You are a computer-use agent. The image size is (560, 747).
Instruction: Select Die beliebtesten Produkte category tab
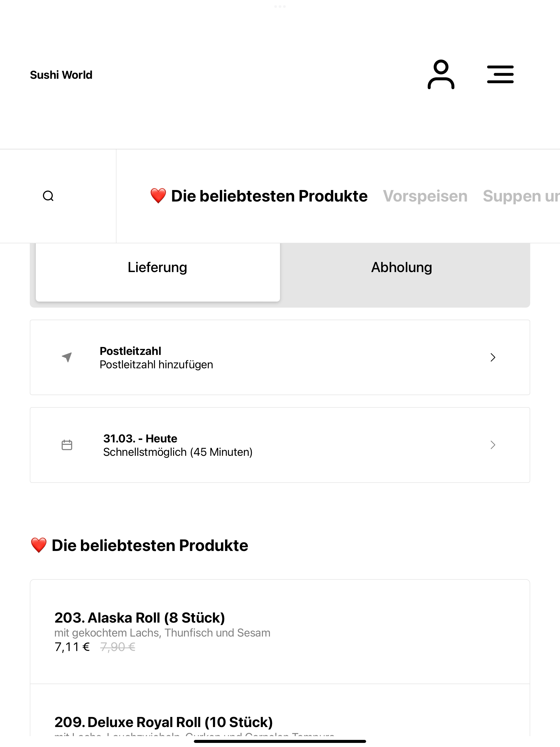point(269,196)
